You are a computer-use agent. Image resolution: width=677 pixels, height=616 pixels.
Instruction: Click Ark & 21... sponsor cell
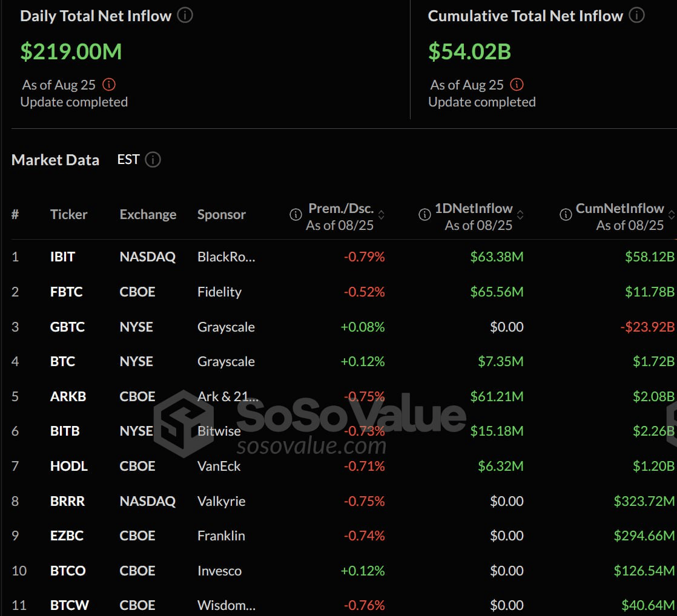click(228, 396)
